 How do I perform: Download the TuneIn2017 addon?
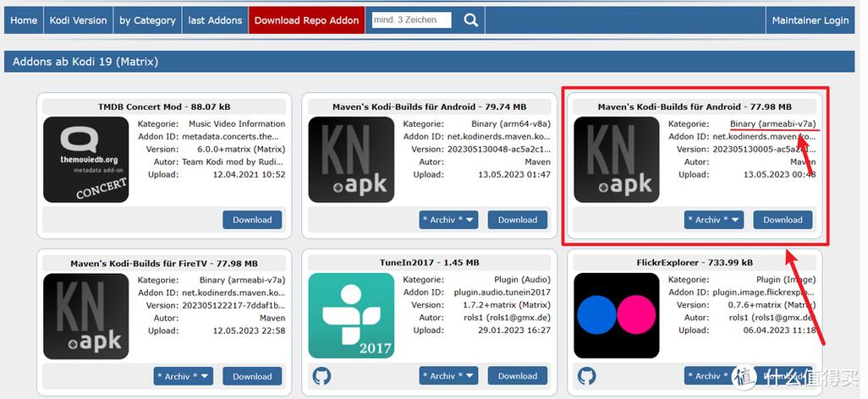point(518,376)
